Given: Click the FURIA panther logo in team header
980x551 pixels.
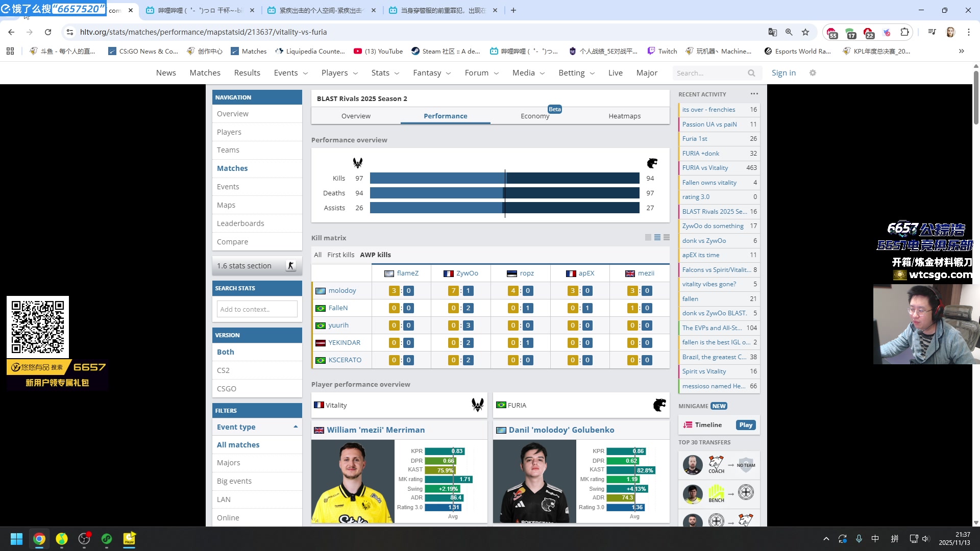Looking at the screenshot, I should [x=659, y=405].
